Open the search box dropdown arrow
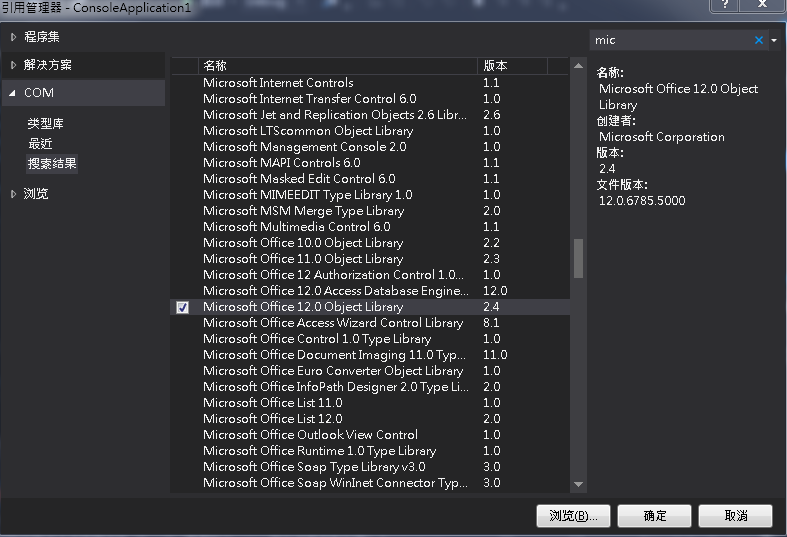The width and height of the screenshot is (787, 537). pyautogui.click(x=774, y=40)
